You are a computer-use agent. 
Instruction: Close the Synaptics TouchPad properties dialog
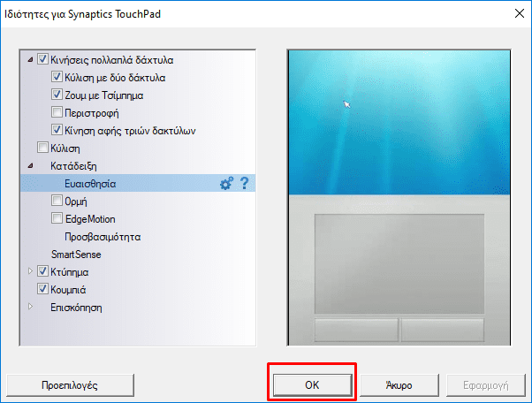coord(520,13)
